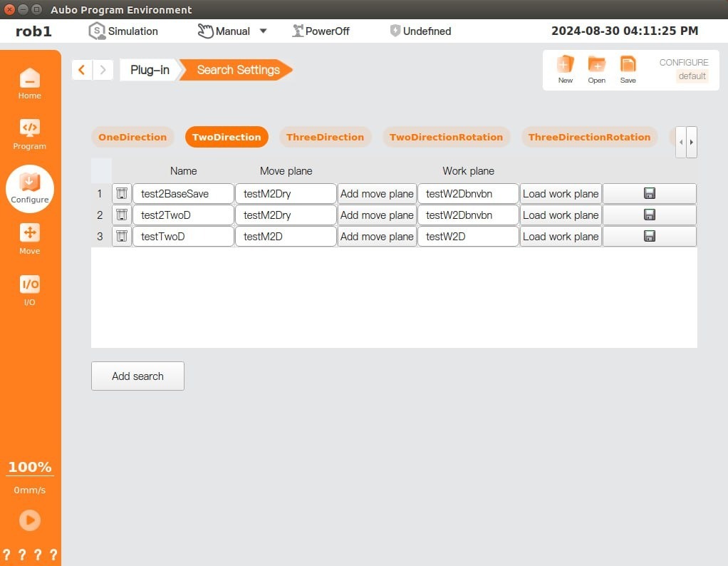Viewport: 728px width, 566px height.
Task: Save row 2 with floppy icon
Action: 650,215
